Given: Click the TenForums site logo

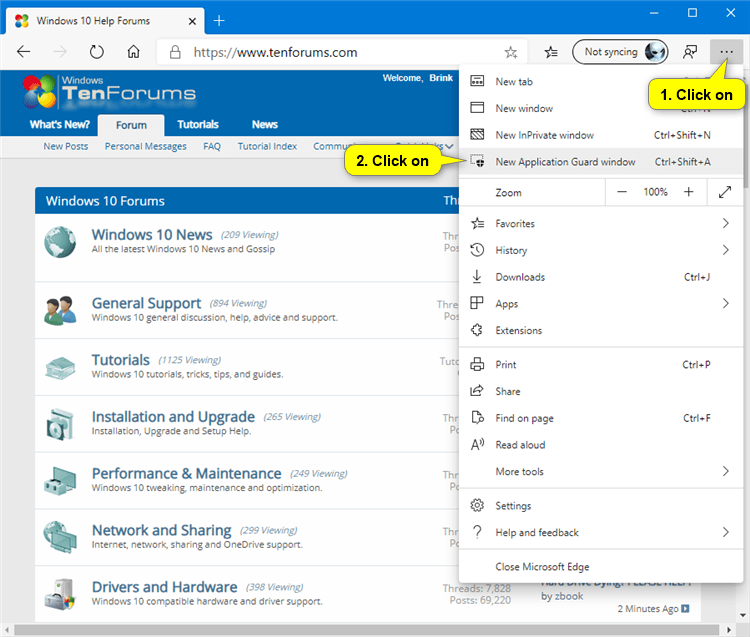Looking at the screenshot, I should point(109,91).
